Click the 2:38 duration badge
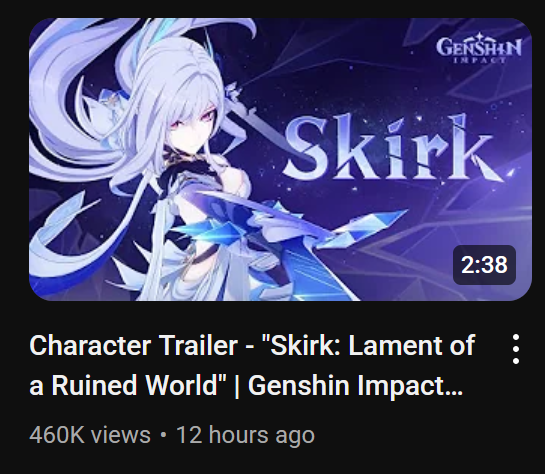Screen dimensions: 545x474 point(484,265)
